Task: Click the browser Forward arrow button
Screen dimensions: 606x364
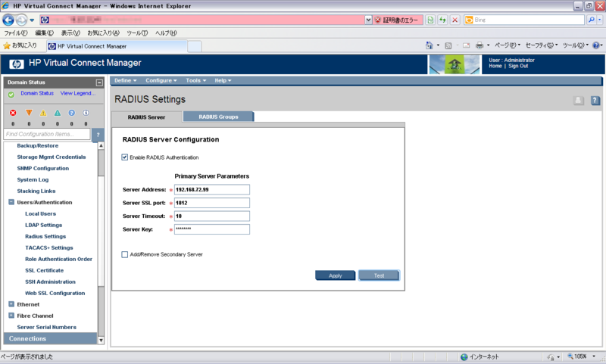Action: coord(22,20)
